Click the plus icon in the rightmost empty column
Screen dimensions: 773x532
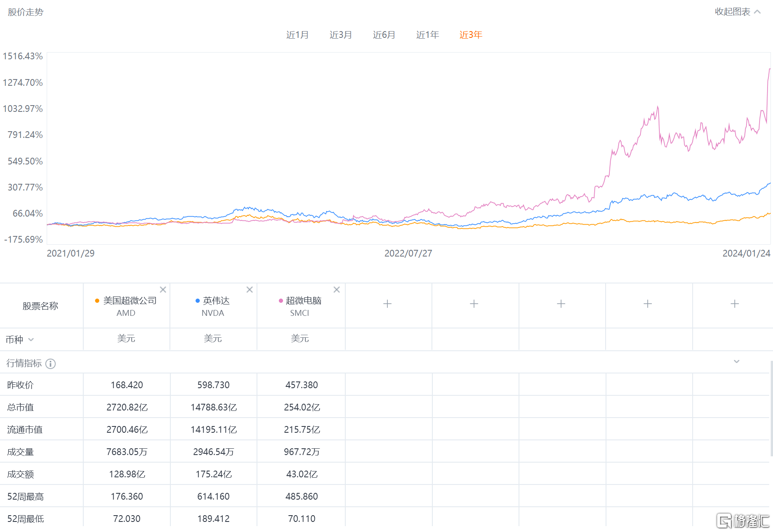click(x=735, y=303)
